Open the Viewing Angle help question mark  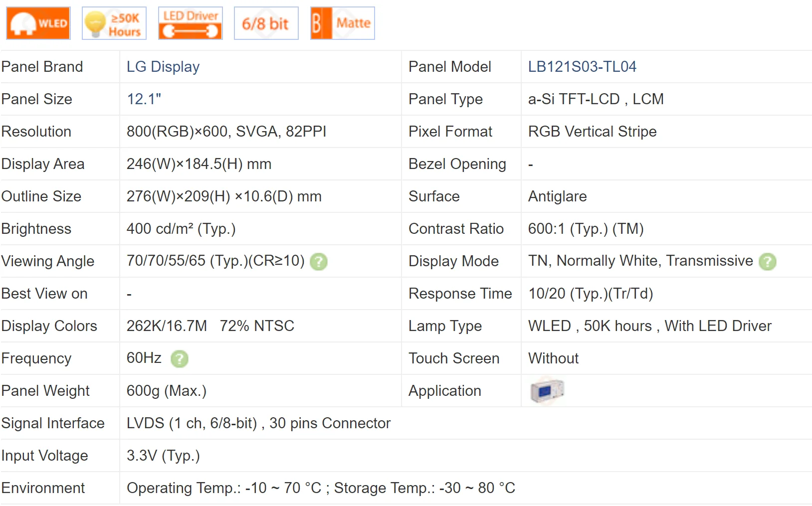[x=319, y=262]
